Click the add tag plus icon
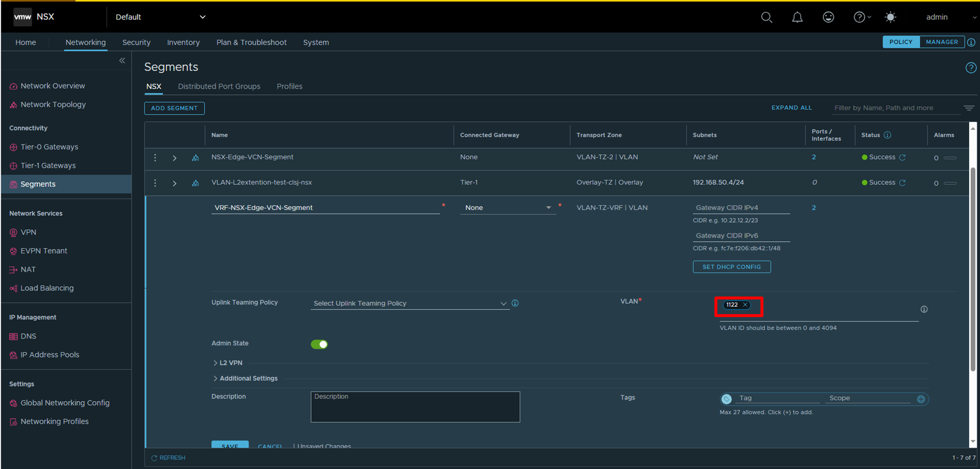This screenshot has width=980, height=469. [921, 399]
